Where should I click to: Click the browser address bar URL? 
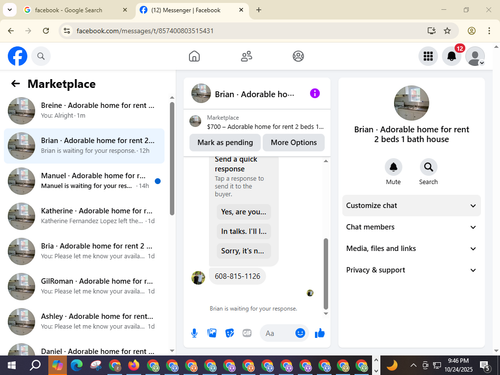coord(145,31)
